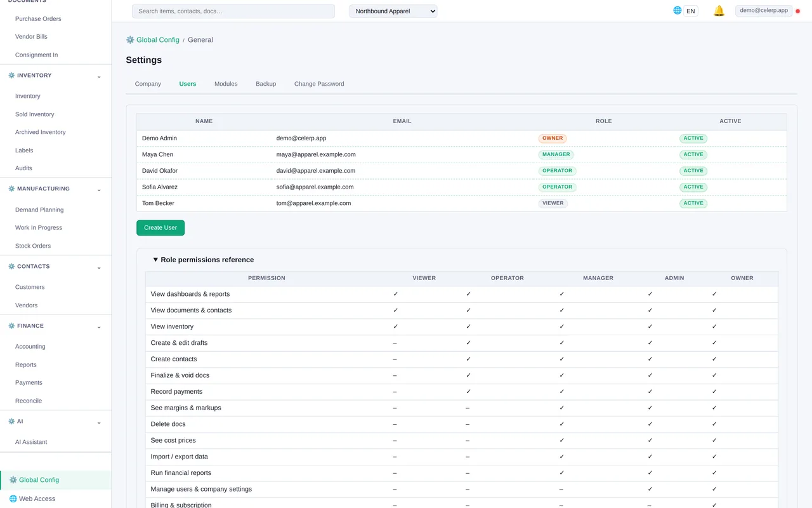The height and width of the screenshot is (508, 812).
Task: Click the search items, contacts, docs field
Action: (x=233, y=11)
